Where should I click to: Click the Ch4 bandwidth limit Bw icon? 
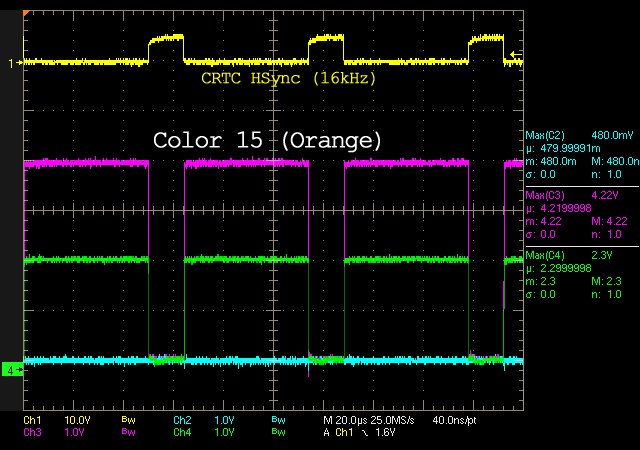click(276, 432)
